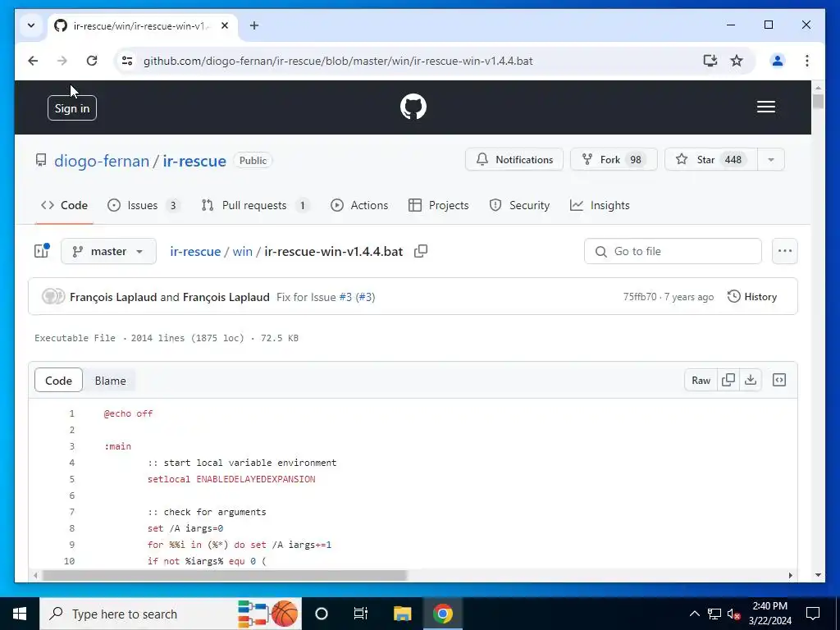Open the Raw file view
Image resolution: width=840 pixels, height=630 pixels.
[701, 381]
